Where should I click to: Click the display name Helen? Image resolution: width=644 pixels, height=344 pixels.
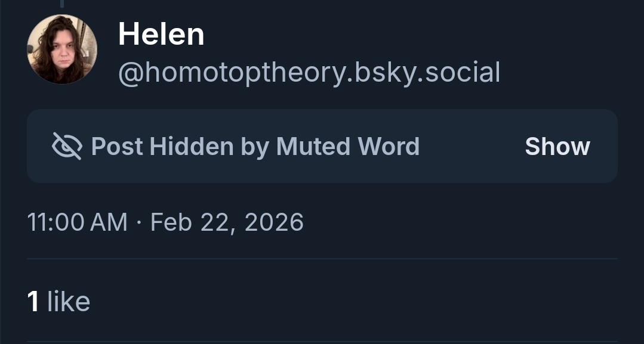tap(161, 34)
